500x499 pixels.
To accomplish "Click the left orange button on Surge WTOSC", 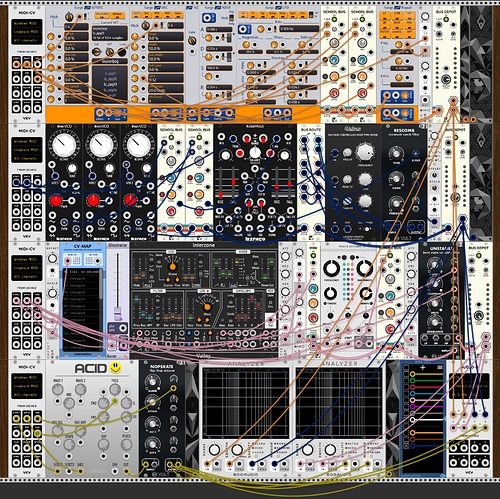I will click(102, 15).
